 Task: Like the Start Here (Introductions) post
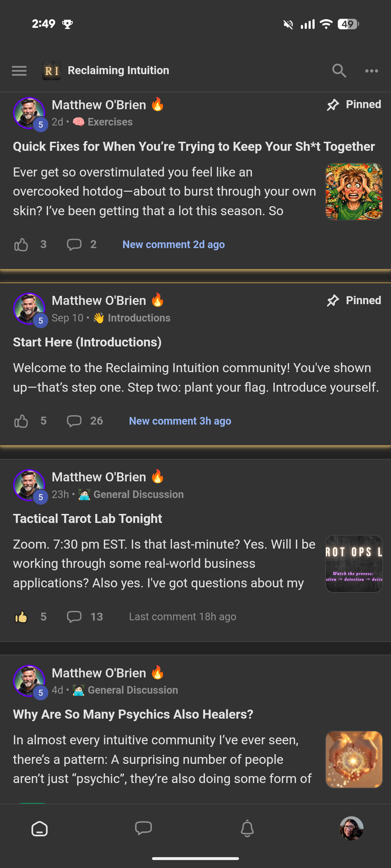[21, 421]
